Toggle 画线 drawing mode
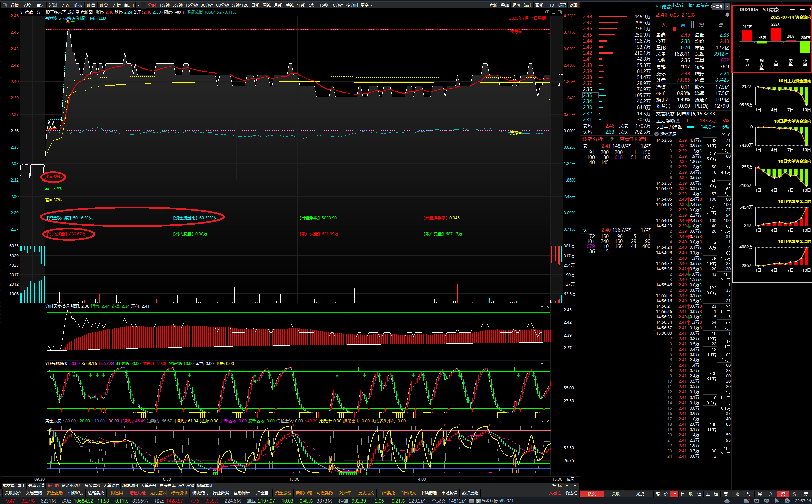The height and width of the screenshot is (504, 812). [x=539, y=5]
